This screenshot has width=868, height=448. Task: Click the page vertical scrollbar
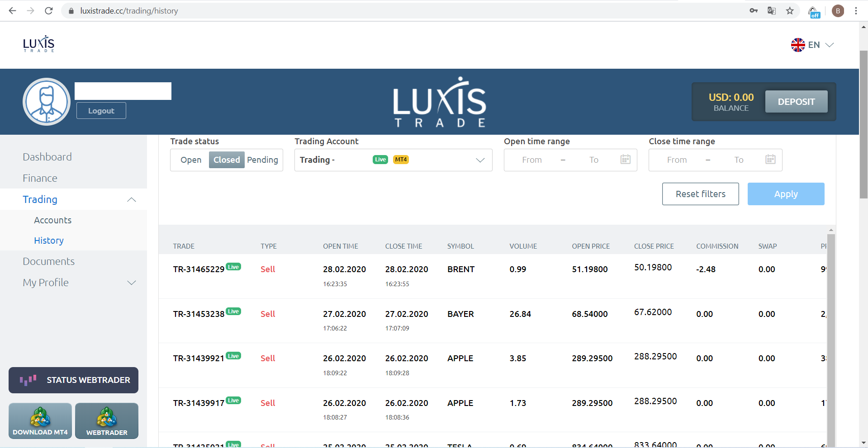(x=863, y=124)
